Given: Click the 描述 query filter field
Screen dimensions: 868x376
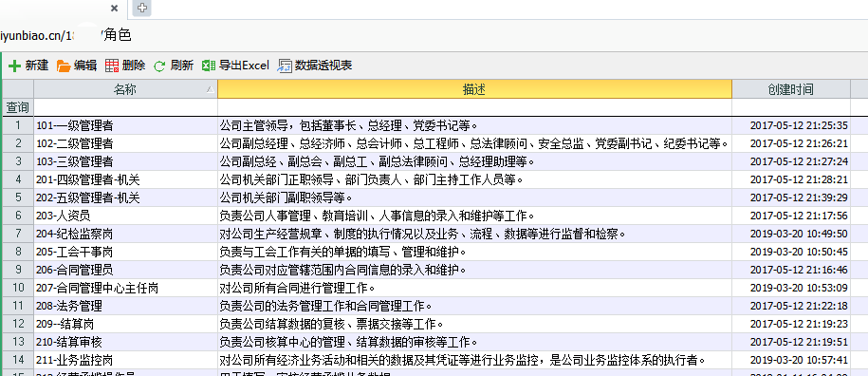Looking at the screenshot, I should pos(474,107).
